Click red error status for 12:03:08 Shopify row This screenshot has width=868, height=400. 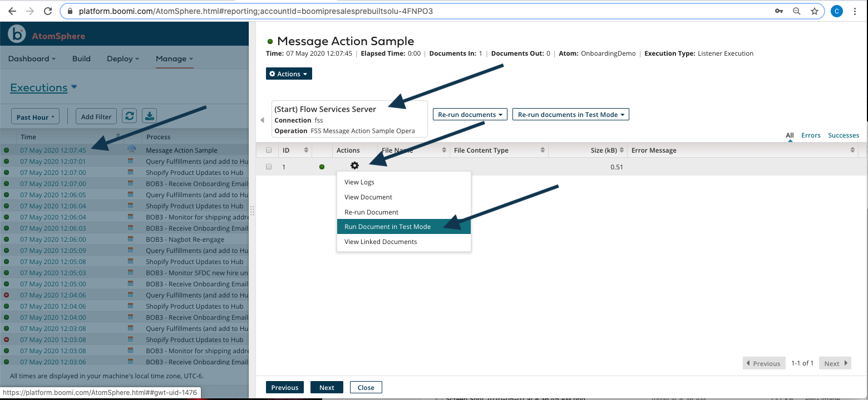(x=7, y=339)
